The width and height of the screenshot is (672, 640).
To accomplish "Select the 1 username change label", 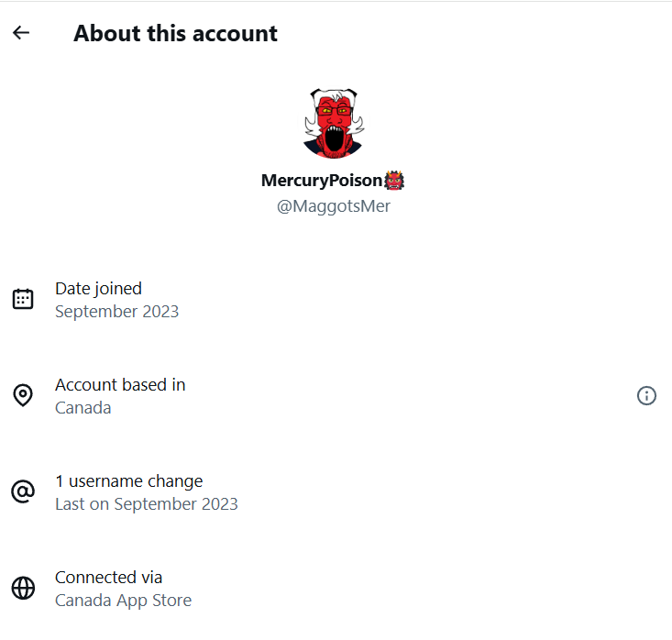I will coord(128,480).
